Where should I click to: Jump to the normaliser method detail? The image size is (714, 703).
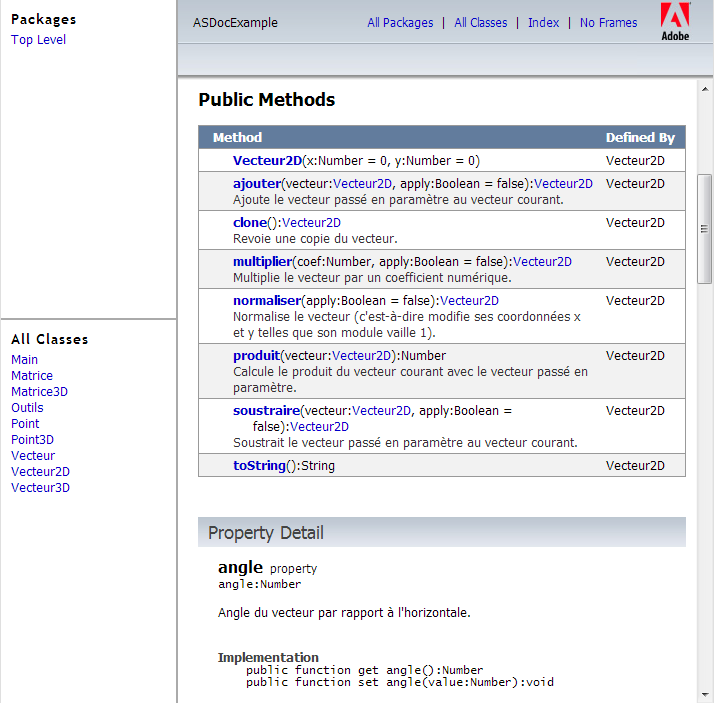tap(267, 301)
